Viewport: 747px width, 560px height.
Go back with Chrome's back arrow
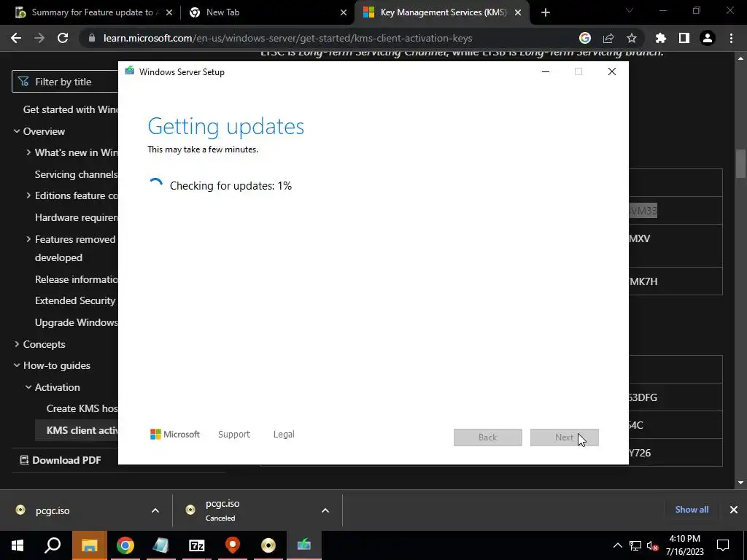(x=16, y=38)
